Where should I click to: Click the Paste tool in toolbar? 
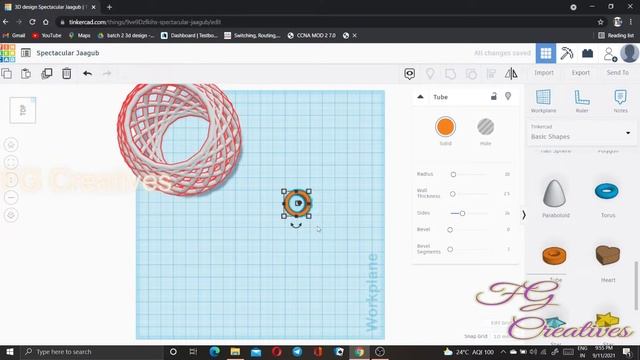click(26, 73)
